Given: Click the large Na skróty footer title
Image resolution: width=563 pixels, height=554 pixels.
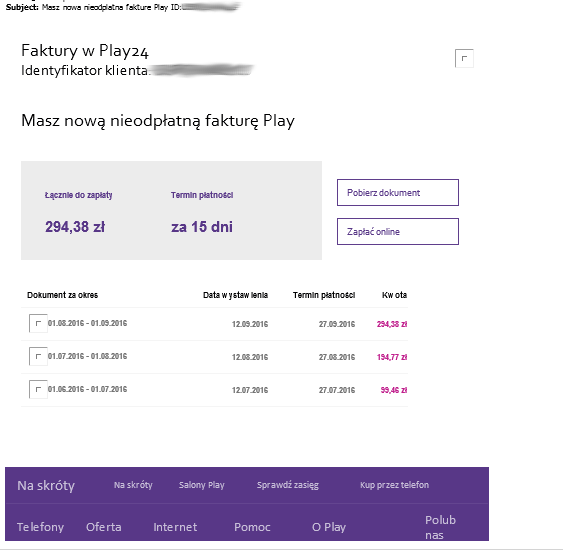Looking at the screenshot, I should pos(46,485).
